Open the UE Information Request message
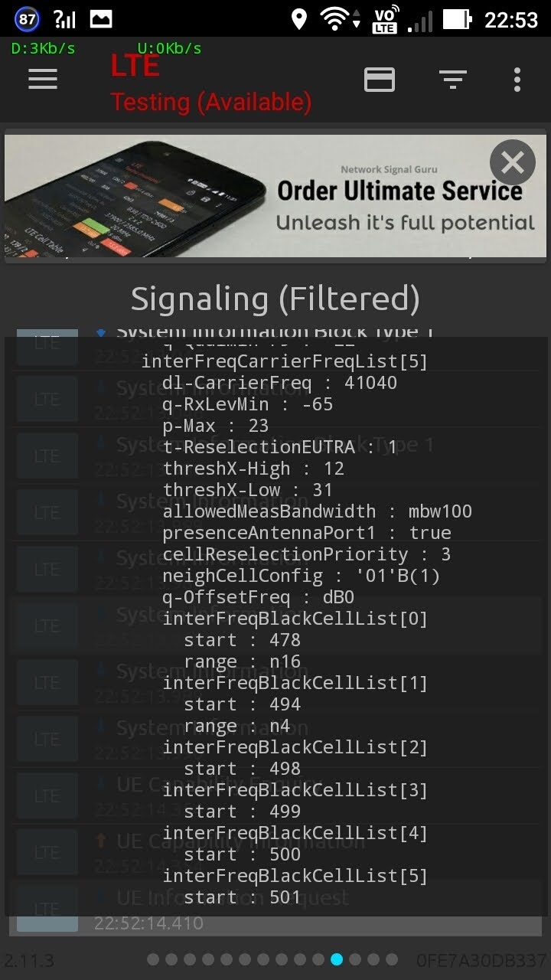551x980 pixels. (x=233, y=897)
